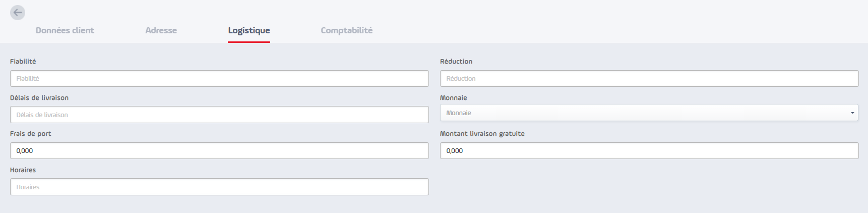Click the Délais de livraison label text
The width and height of the screenshot is (868, 213).
tap(39, 98)
